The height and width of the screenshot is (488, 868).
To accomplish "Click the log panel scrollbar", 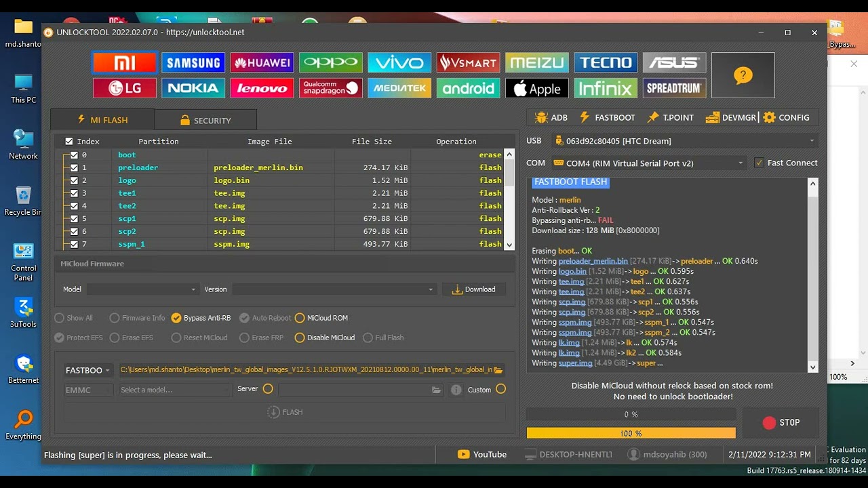I will [x=813, y=275].
